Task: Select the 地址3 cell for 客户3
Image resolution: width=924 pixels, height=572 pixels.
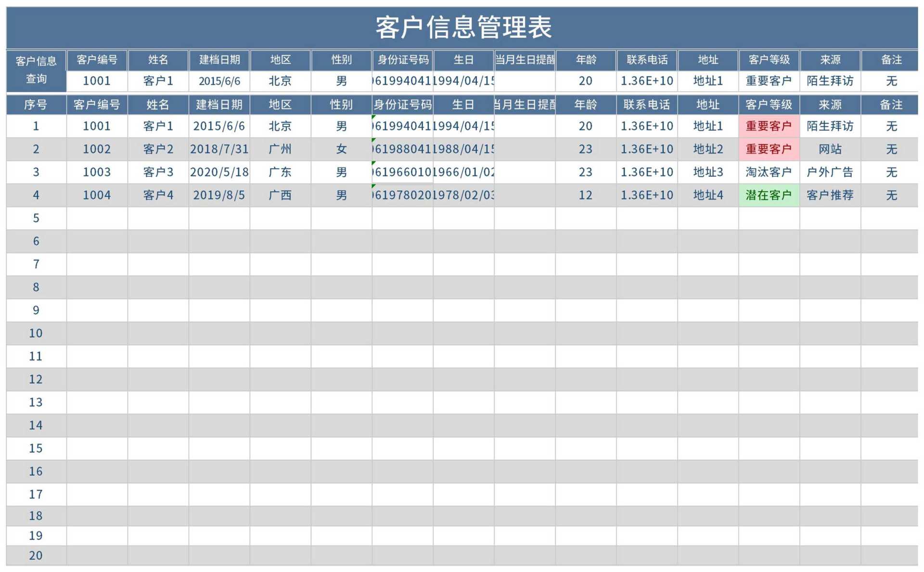Action: coord(707,172)
